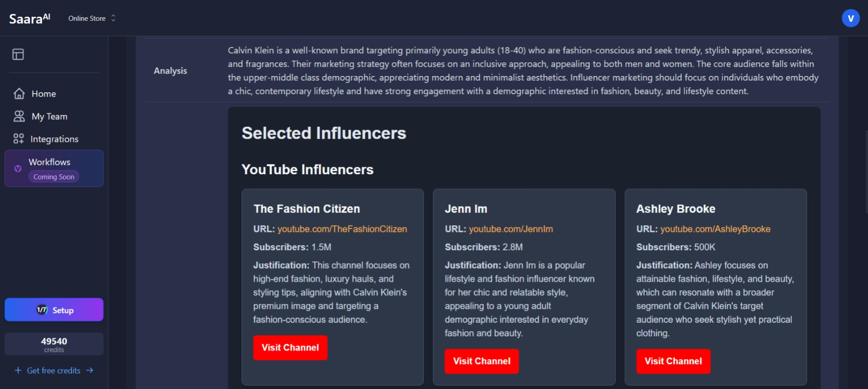Click the Analysis row label
This screenshot has height=389, width=868.
point(171,71)
